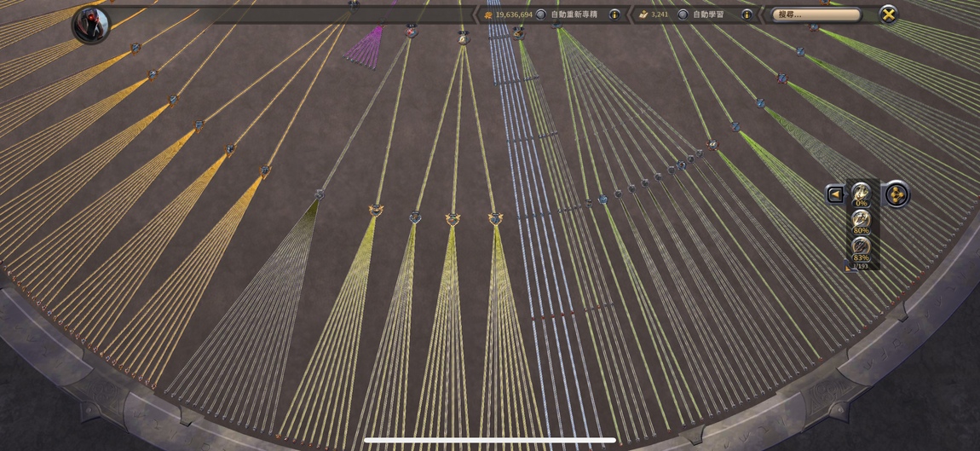Select node atop the lowest orange fan
This screenshot has width=980, height=451.
(x=265, y=171)
